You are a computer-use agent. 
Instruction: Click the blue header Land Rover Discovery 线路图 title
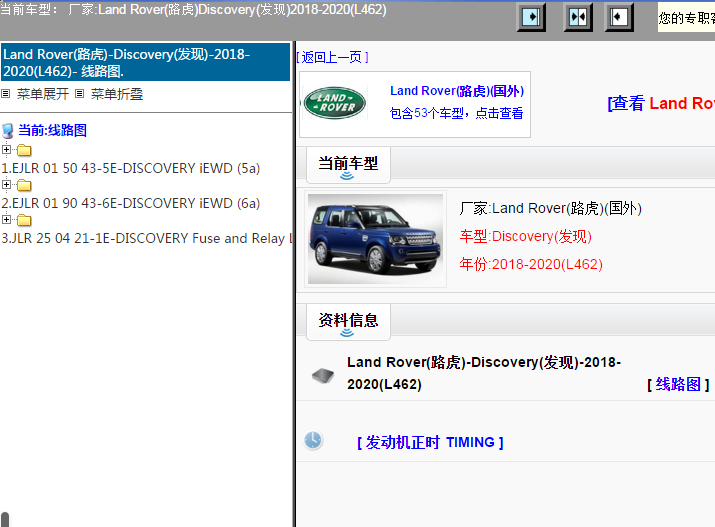click(145, 62)
